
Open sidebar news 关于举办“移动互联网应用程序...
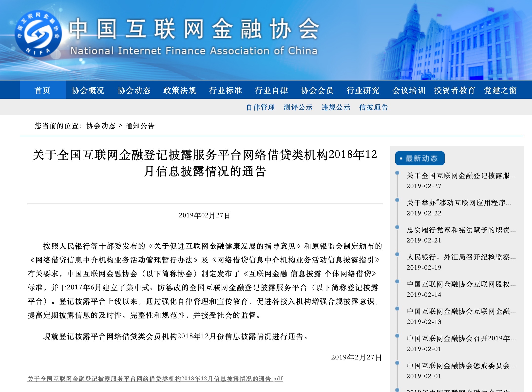(x=459, y=203)
